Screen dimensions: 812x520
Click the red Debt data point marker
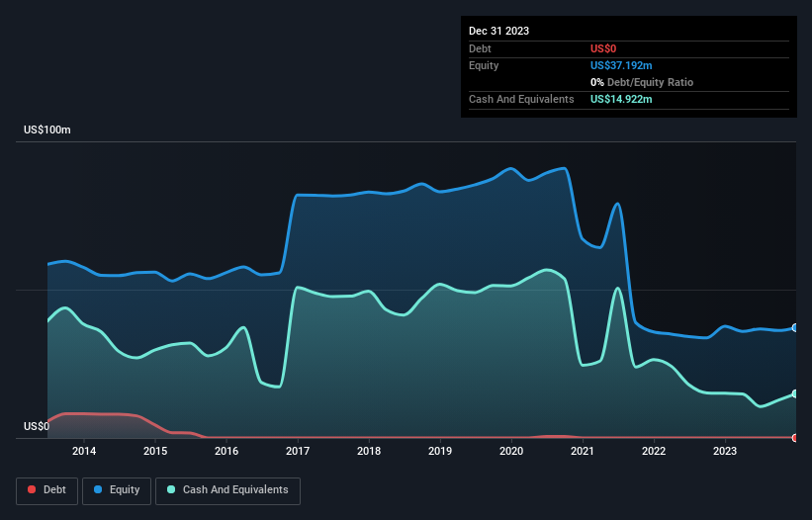click(795, 438)
